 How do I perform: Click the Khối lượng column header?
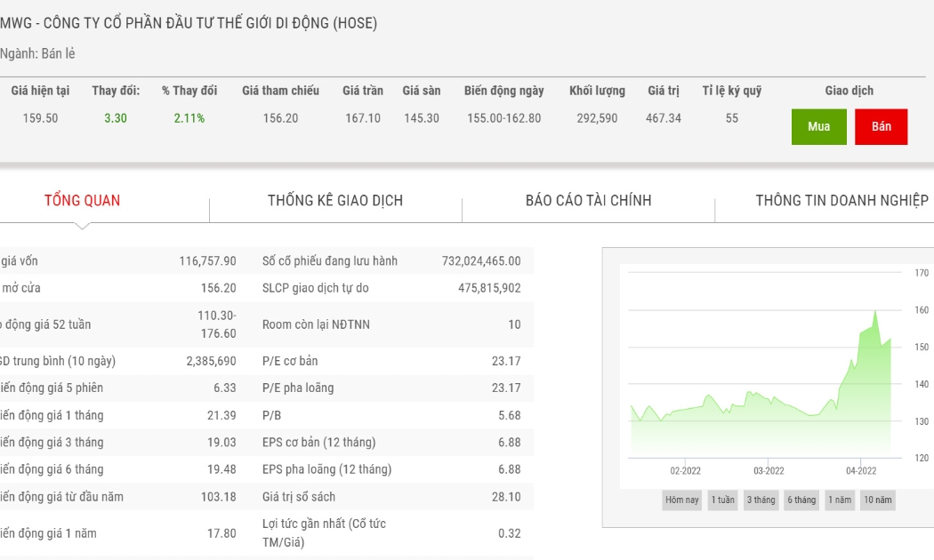(x=597, y=91)
